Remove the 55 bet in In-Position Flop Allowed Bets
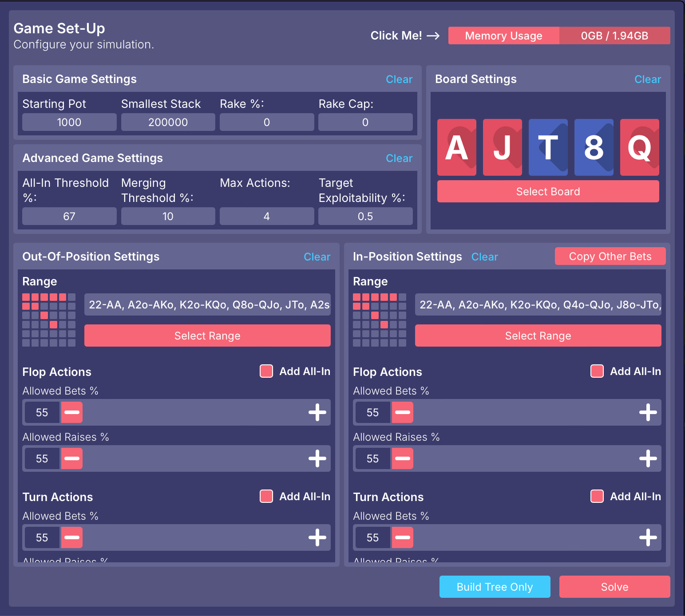Screen dimensions: 685x616 tap(402, 412)
